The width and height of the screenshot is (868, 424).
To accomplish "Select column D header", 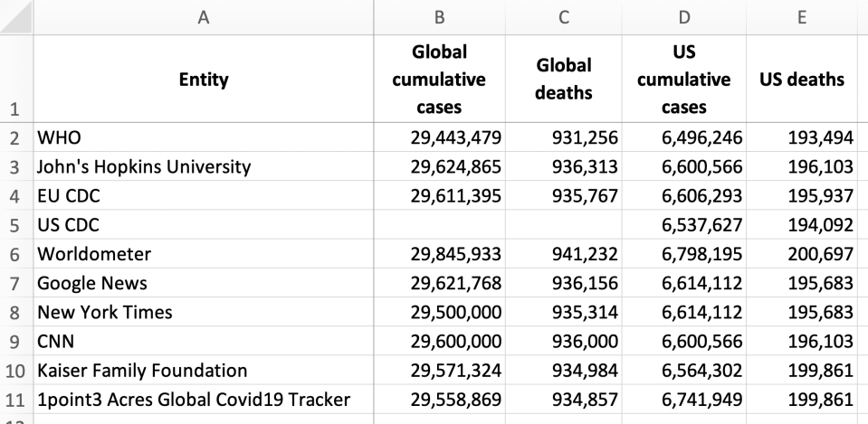I will click(x=683, y=17).
